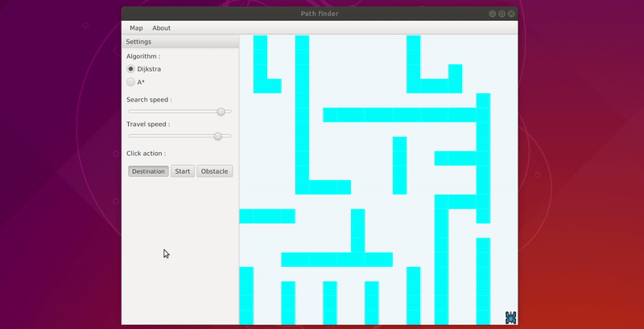The height and width of the screenshot is (329, 644).
Task: Close the Path finder window
Action: pyautogui.click(x=511, y=14)
